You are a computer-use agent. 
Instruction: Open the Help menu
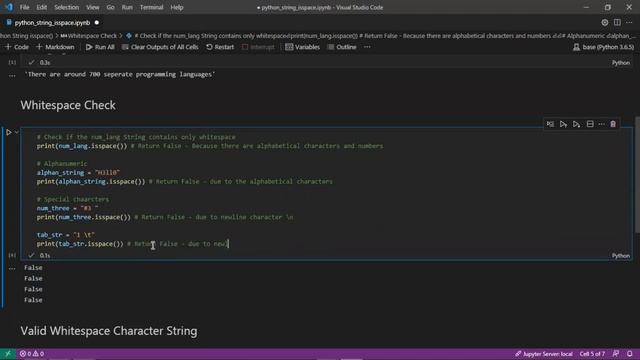pyautogui.click(x=177, y=7)
